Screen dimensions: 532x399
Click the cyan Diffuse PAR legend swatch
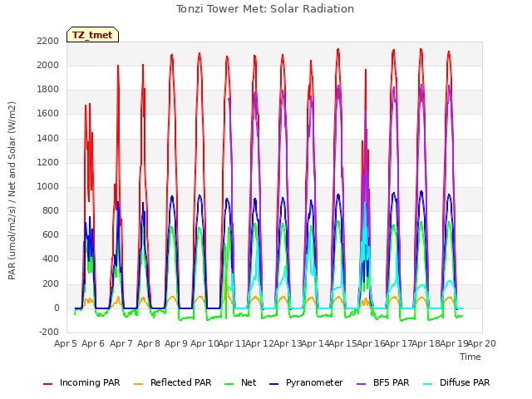pyautogui.click(x=428, y=384)
